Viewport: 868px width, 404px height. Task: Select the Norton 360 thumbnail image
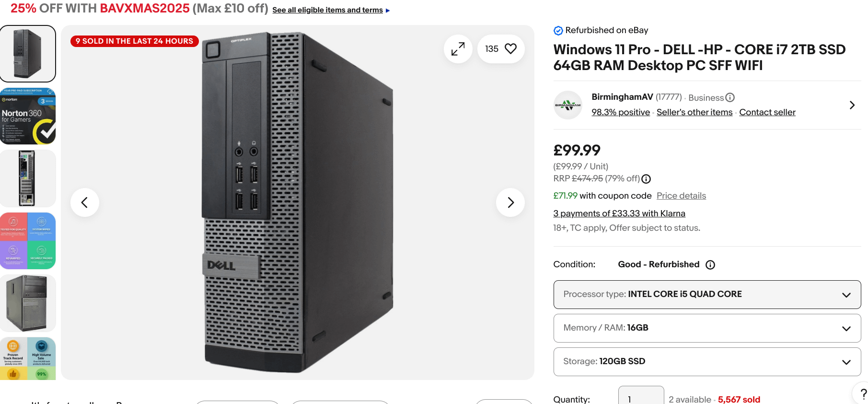[28, 116]
